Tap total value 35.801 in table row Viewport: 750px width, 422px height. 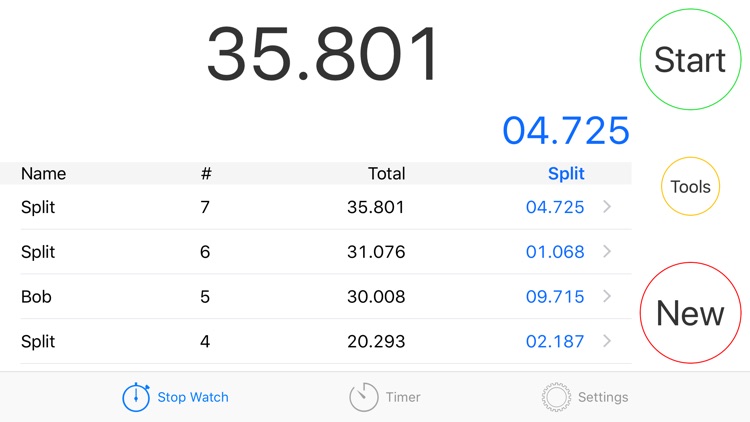point(376,207)
